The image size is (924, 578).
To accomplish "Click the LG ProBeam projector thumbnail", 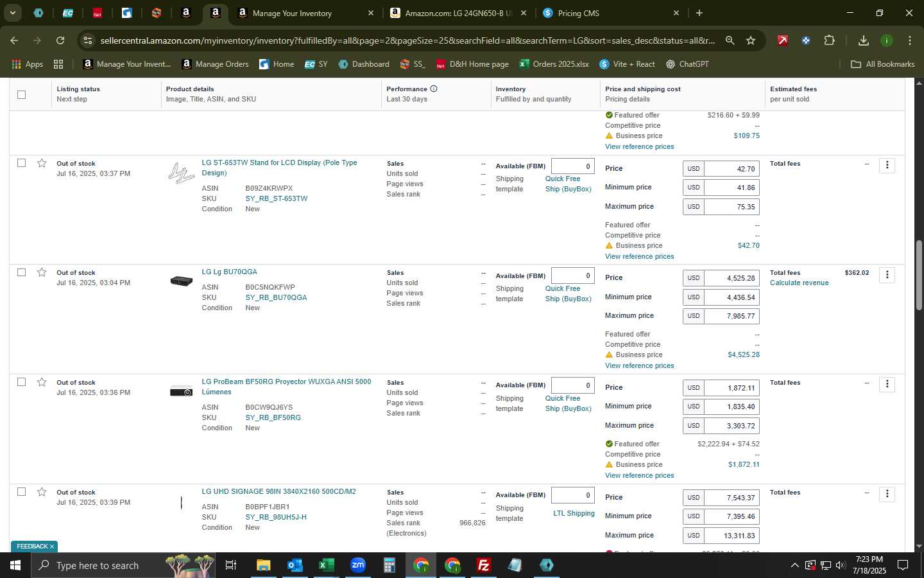I will pyautogui.click(x=181, y=391).
